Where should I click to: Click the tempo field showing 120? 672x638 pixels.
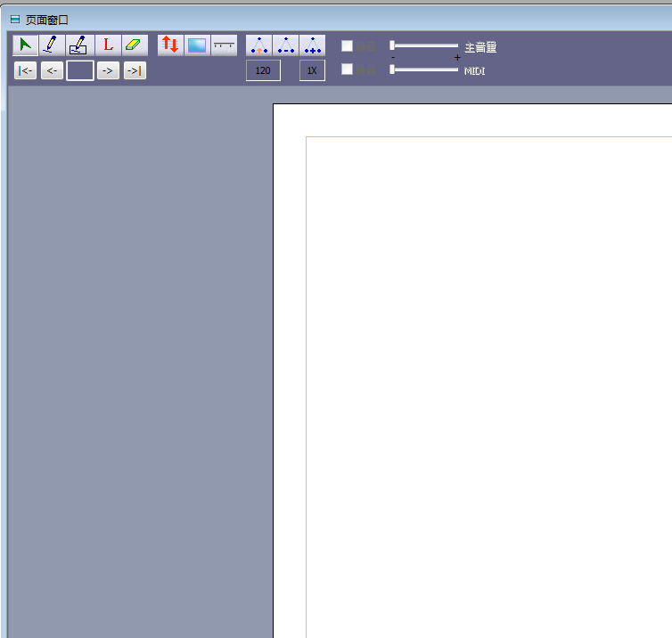tap(263, 70)
